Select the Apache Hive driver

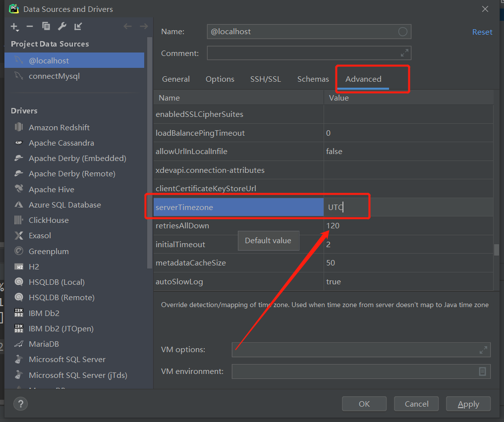click(52, 190)
